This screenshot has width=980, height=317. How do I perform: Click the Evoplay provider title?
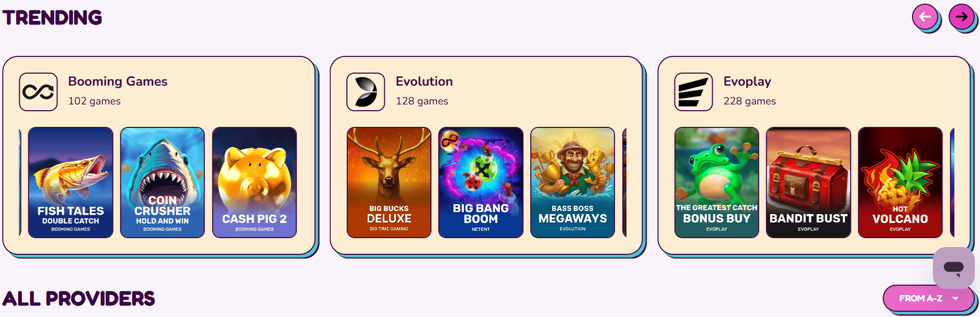pyautogui.click(x=747, y=81)
